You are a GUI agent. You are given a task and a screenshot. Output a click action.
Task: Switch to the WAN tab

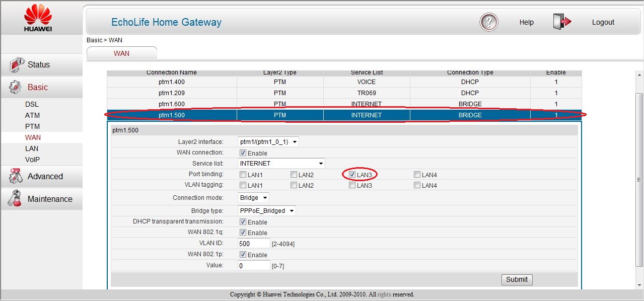[121, 52]
